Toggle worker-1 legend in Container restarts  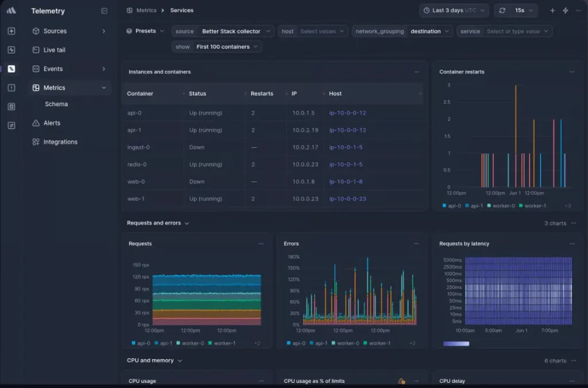[x=532, y=206]
